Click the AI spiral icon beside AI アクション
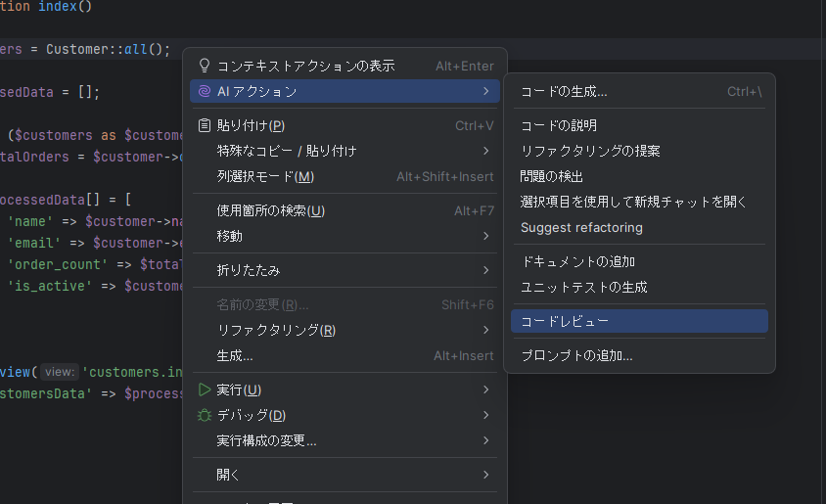Viewport: 826px width, 504px height. pyautogui.click(x=205, y=91)
